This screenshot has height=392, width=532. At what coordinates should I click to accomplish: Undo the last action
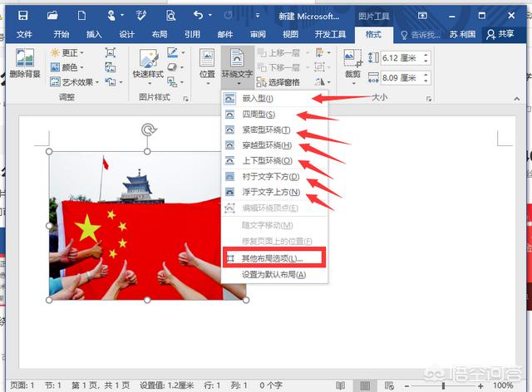point(198,15)
